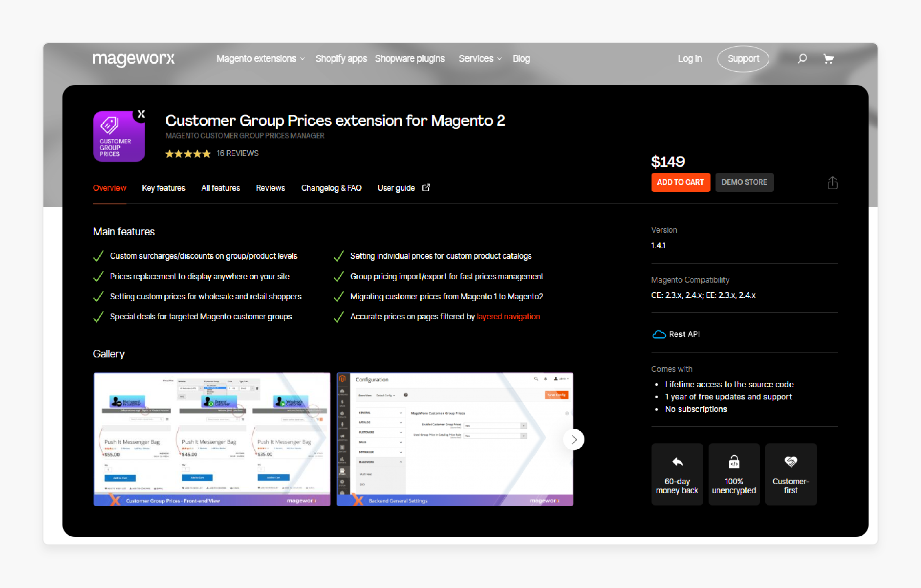The image size is (921, 588).
Task: Click 'Prices replacement to display anywhere' feature
Action: pos(200,276)
